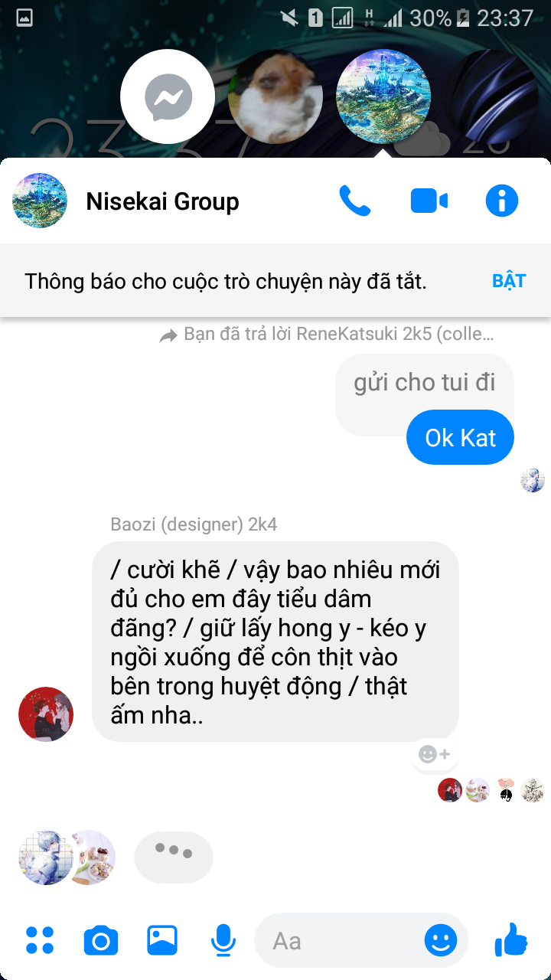The height and width of the screenshot is (980, 551).
Task: Start a voice call with Nisekai Group
Action: (x=354, y=201)
